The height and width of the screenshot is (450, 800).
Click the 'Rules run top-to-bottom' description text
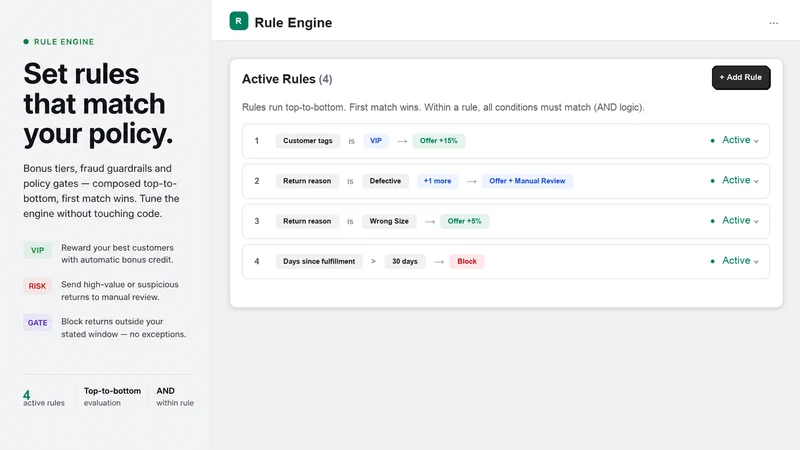443,108
